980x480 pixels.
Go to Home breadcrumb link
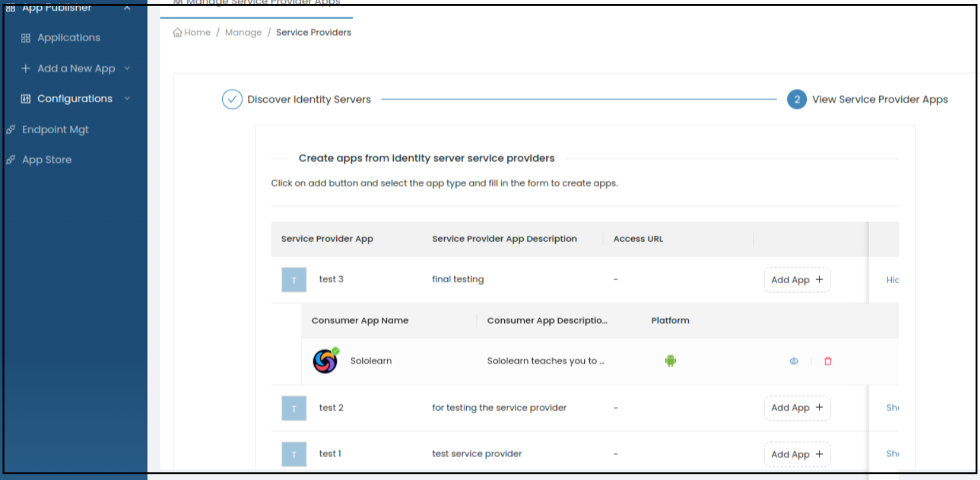(197, 32)
